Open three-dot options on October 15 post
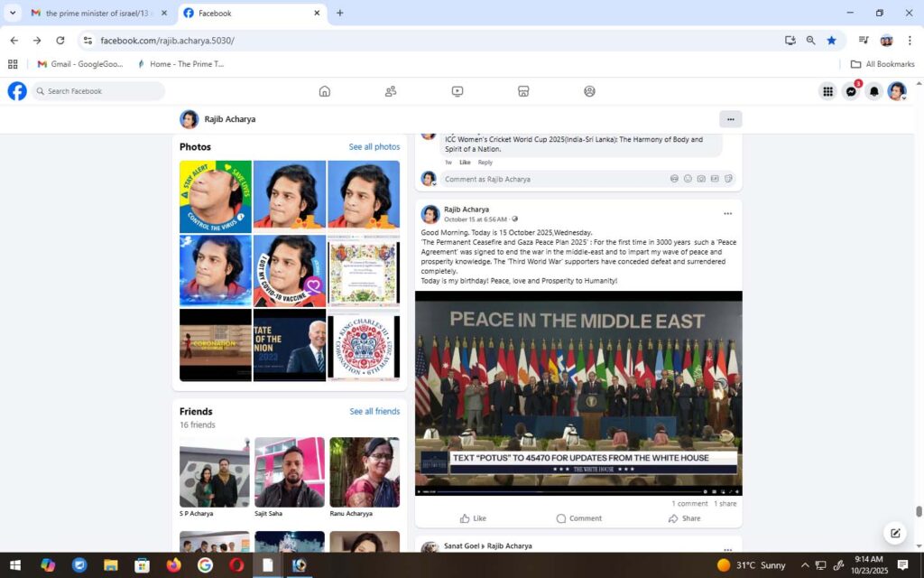The width and height of the screenshot is (924, 578). point(727,214)
